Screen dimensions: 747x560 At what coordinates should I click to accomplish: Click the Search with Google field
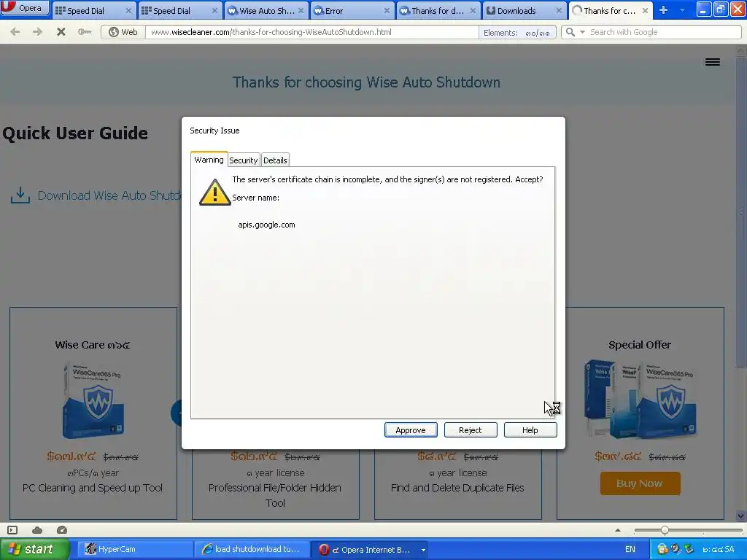664,32
